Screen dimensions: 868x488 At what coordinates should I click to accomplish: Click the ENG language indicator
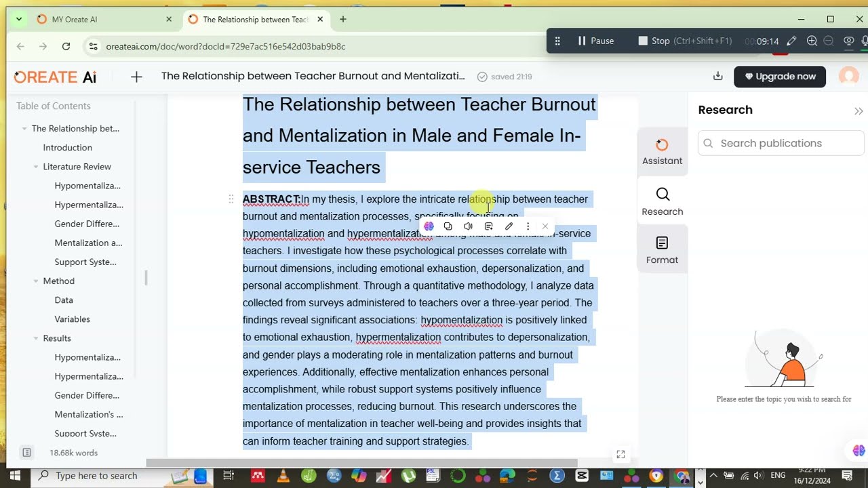tap(778, 476)
